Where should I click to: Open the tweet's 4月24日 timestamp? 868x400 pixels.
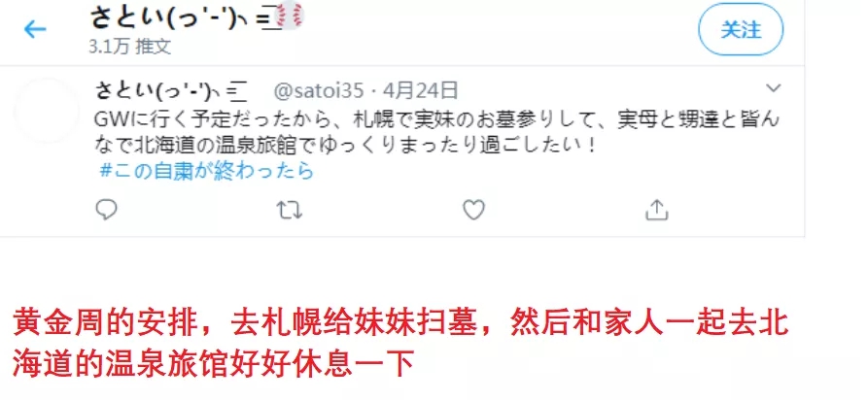(420, 89)
